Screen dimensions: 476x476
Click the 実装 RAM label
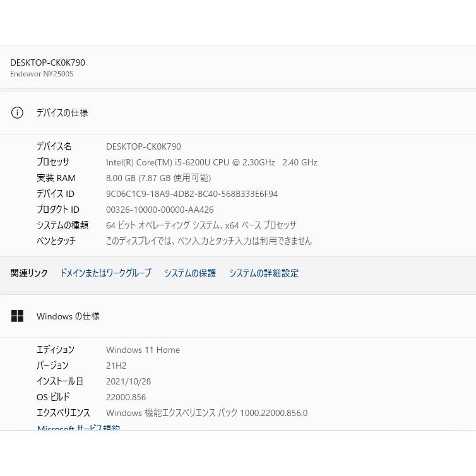point(56,178)
